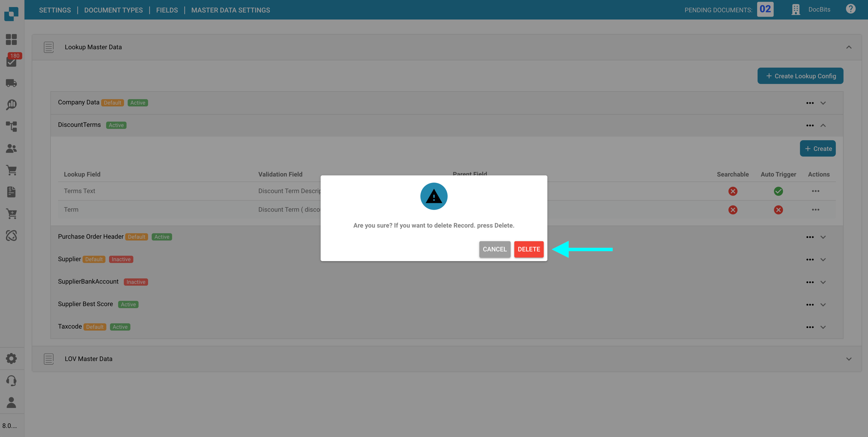Open actions menu for Terms Text row
Viewport: 868px width, 437px height.
[815, 191]
